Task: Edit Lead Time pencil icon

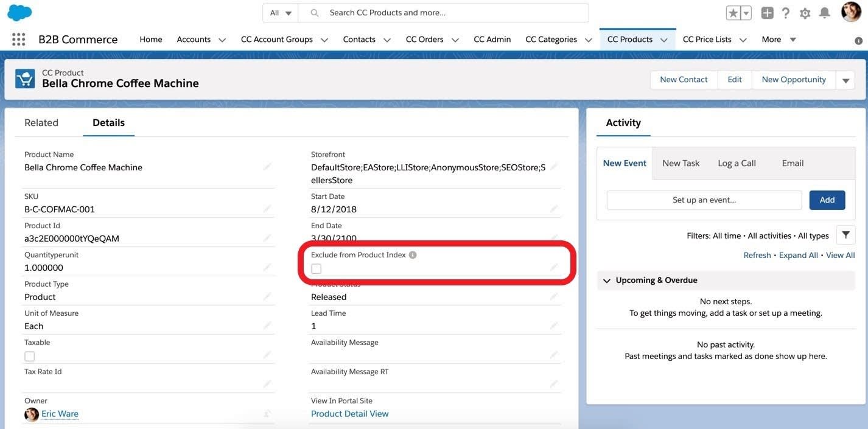Action: tap(554, 326)
